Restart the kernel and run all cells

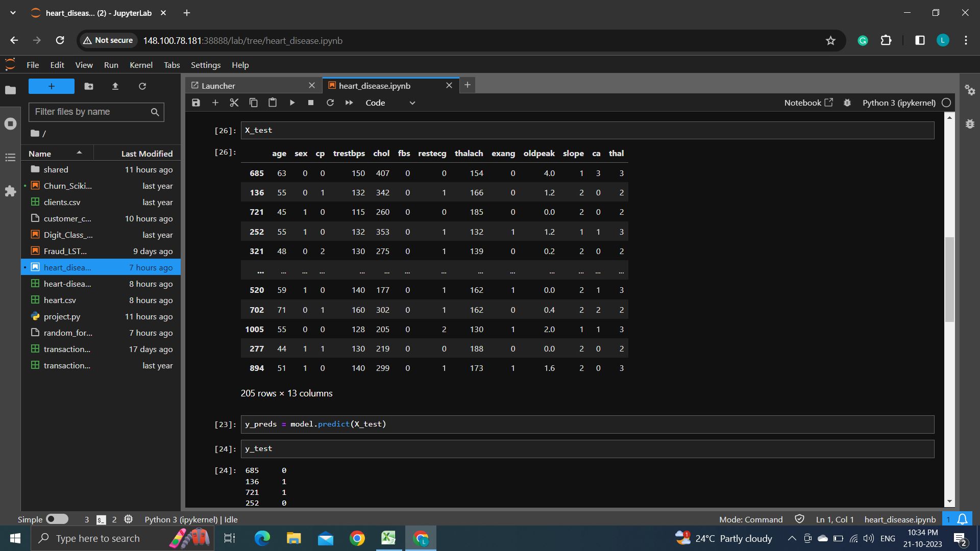(349, 103)
